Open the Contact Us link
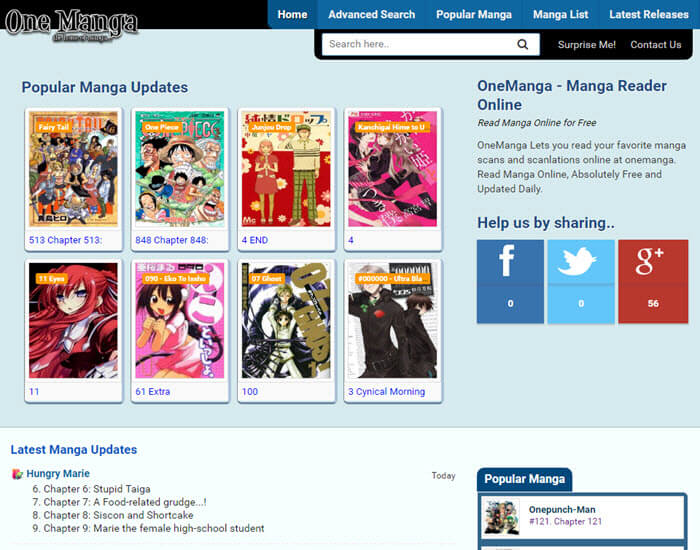 655,45
